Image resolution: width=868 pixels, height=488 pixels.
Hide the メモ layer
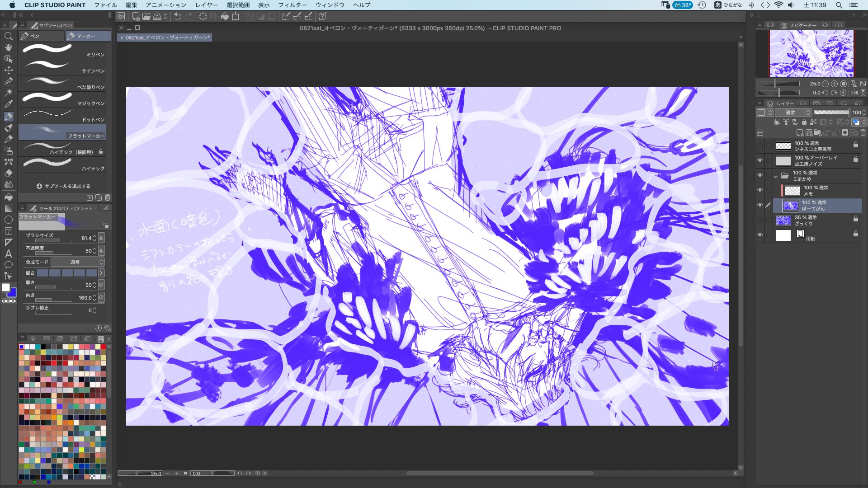(x=759, y=190)
